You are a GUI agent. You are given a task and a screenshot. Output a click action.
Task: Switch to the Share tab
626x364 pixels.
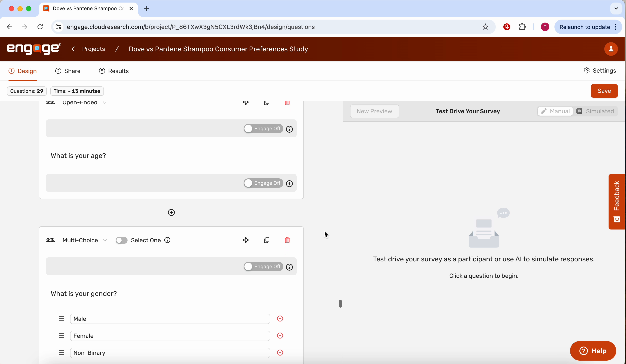(68, 71)
